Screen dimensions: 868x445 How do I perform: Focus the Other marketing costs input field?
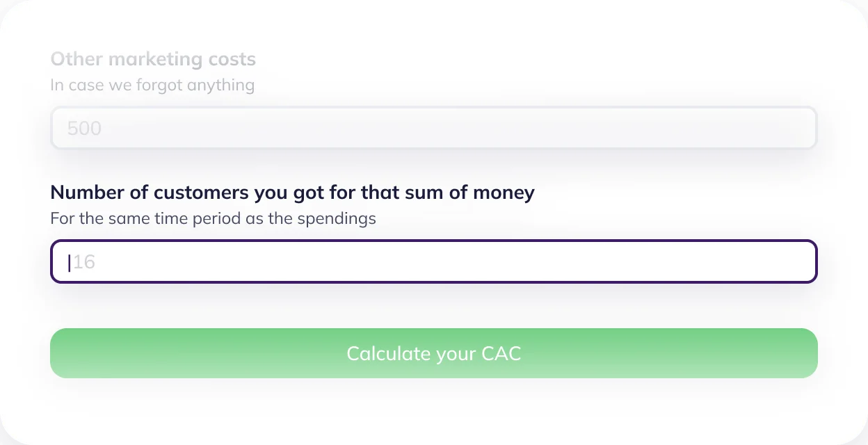[434, 128]
